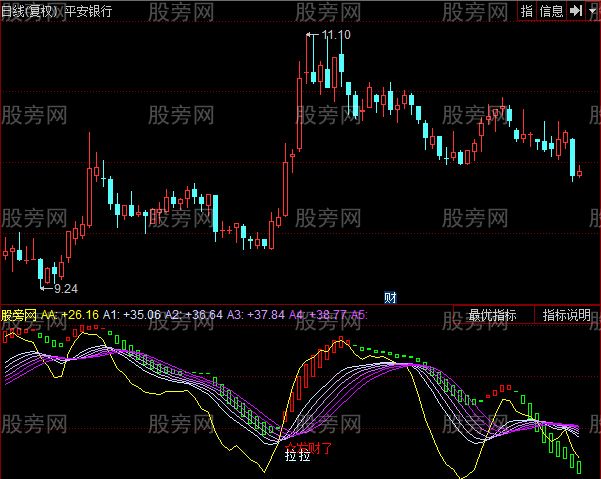Select the AA indicator value +26.16

[x=80, y=315]
